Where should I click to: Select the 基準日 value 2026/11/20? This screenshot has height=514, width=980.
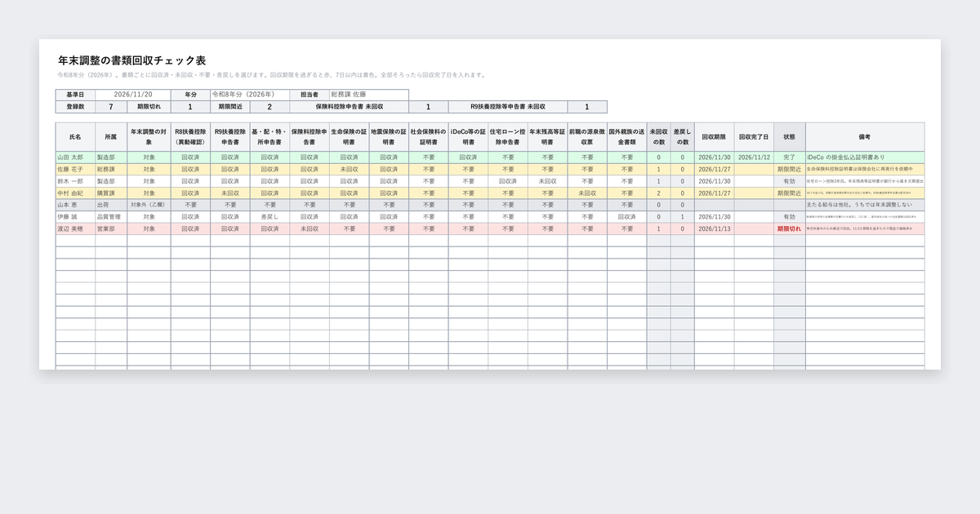click(x=133, y=95)
